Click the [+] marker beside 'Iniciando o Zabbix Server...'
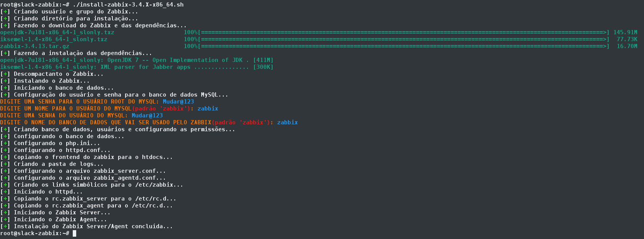The image size is (644, 239). click(5, 212)
